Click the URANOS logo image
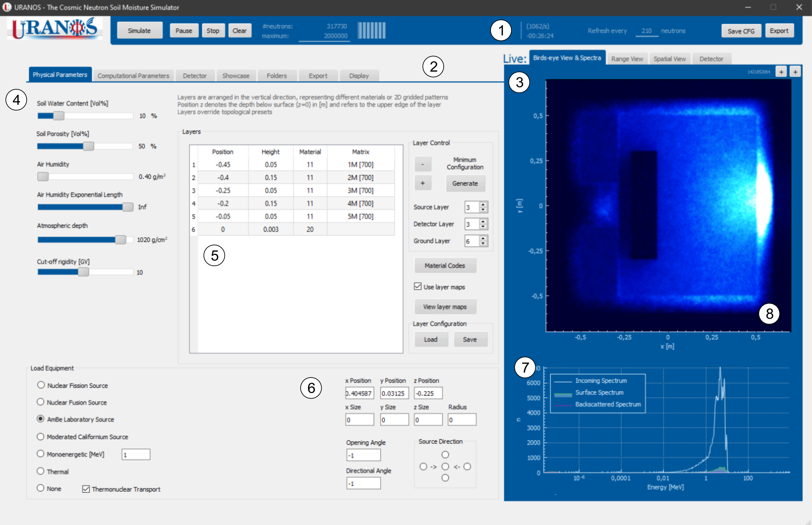This screenshot has height=525, width=812. (55, 29)
